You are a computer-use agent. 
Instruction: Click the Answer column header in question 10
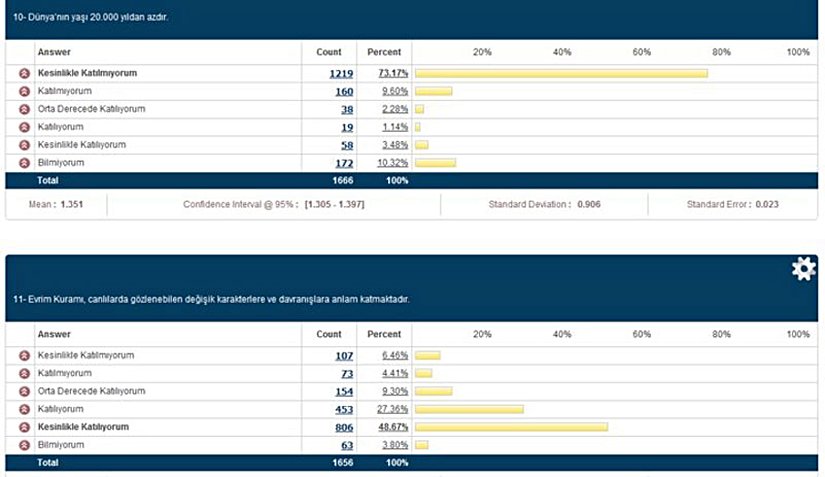tap(54, 52)
